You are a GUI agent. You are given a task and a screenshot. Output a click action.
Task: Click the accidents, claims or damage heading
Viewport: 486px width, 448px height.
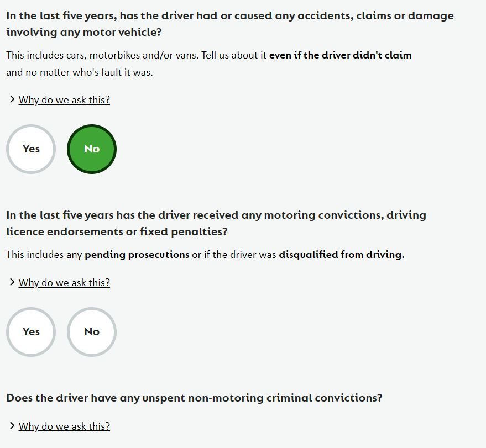click(229, 24)
